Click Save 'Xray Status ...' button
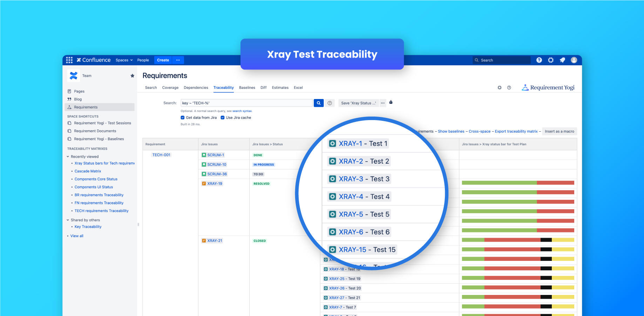 click(x=358, y=103)
